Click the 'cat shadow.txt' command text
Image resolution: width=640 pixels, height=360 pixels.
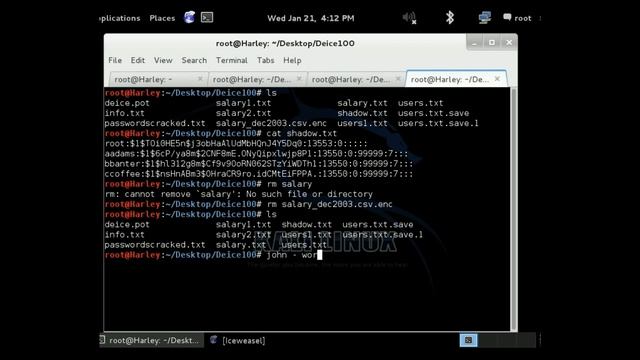302,133
